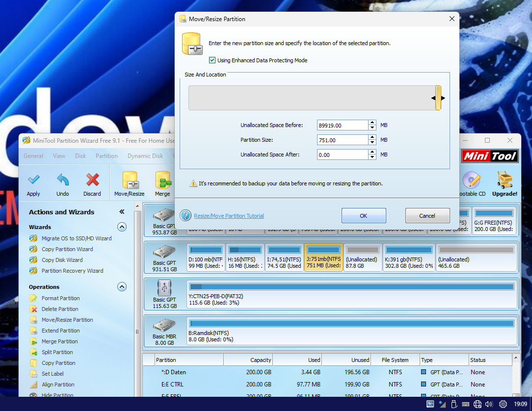The height and width of the screenshot is (411, 532).
Task: Click the Apply checkmark toolbar icon
Action: click(x=33, y=180)
